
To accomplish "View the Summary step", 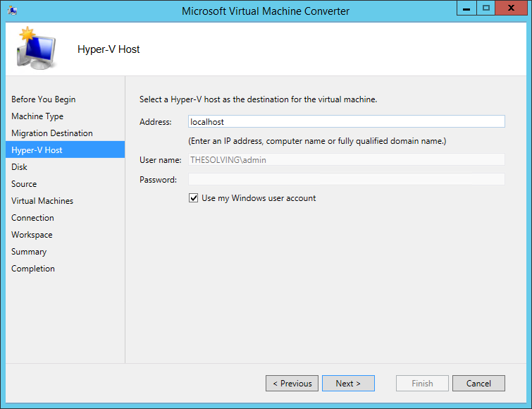I will (29, 252).
